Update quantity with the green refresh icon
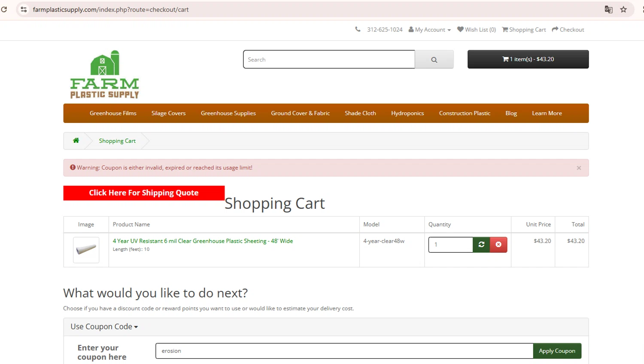 pyautogui.click(x=481, y=245)
